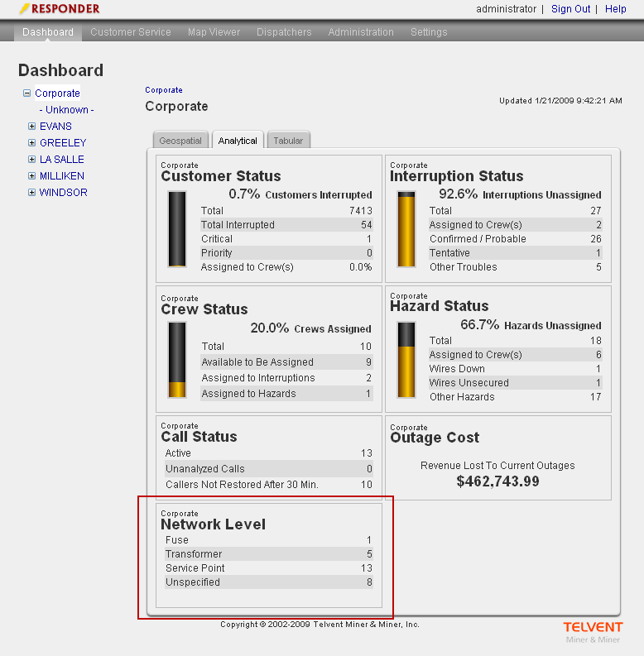Click the Sign Out link
Image resolution: width=644 pixels, height=656 pixels.
click(571, 9)
